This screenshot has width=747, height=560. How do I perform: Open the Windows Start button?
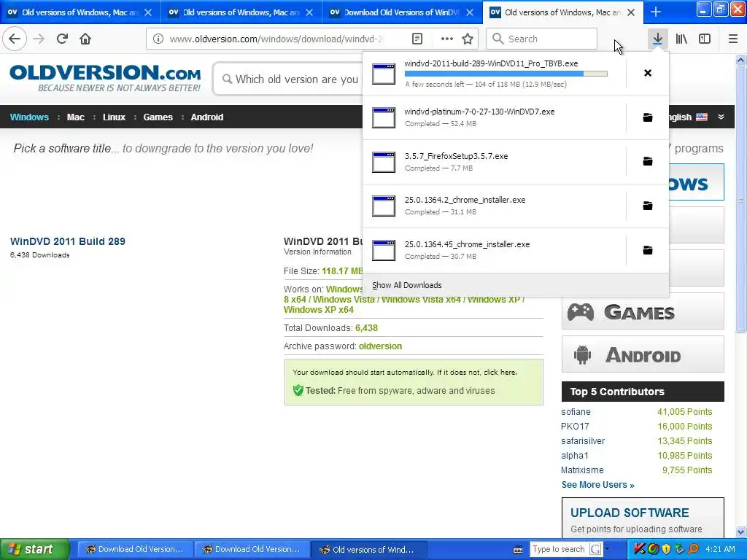point(34,550)
